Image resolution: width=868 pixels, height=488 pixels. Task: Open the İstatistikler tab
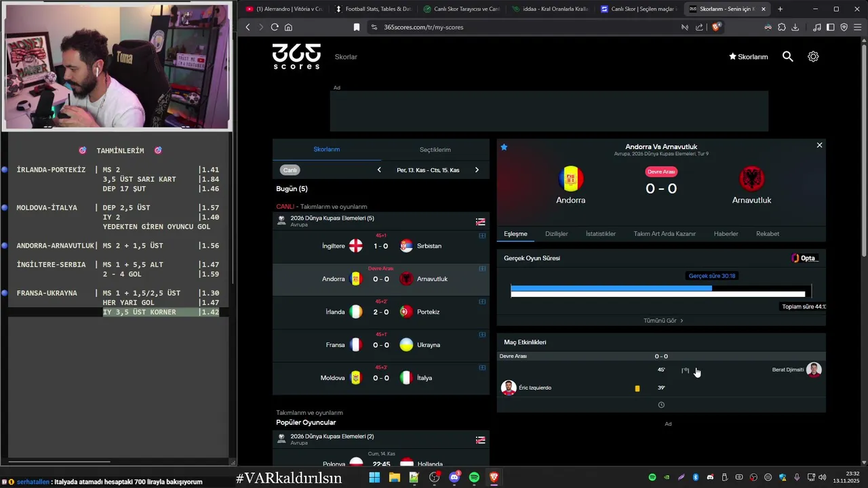(601, 234)
